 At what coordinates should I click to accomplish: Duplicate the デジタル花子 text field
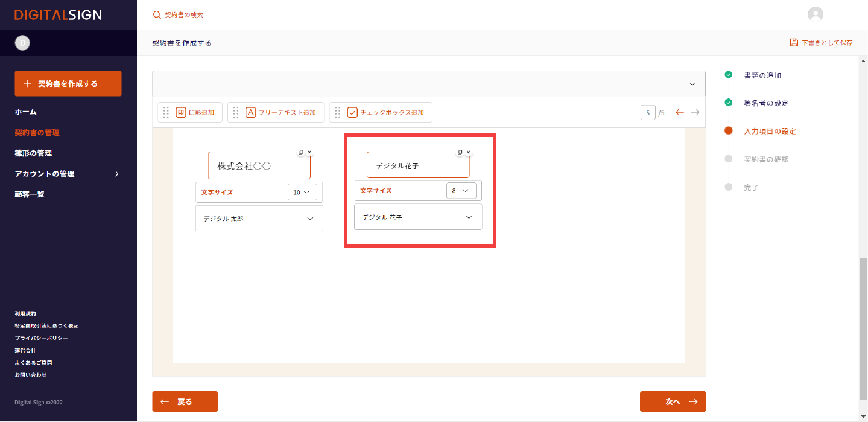460,152
